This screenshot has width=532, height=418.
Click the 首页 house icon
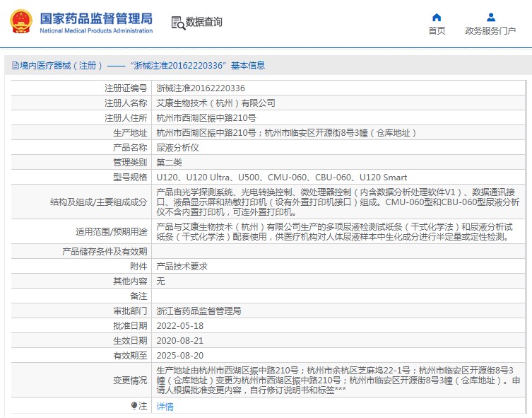tap(437, 17)
